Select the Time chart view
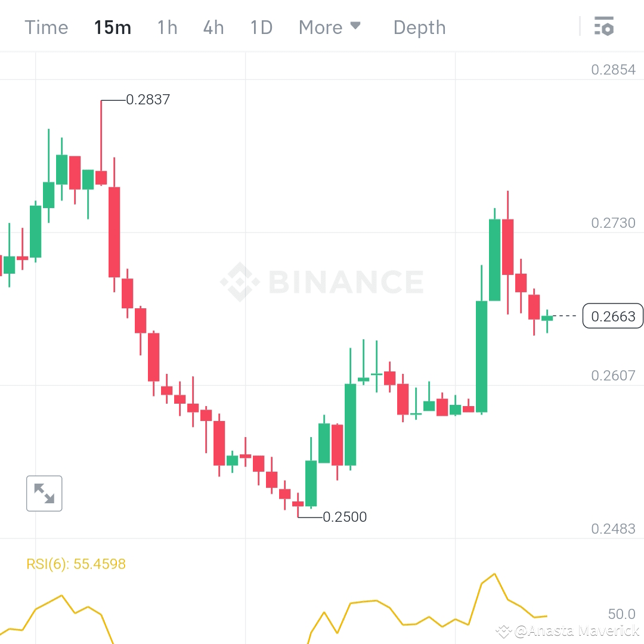 point(46,27)
